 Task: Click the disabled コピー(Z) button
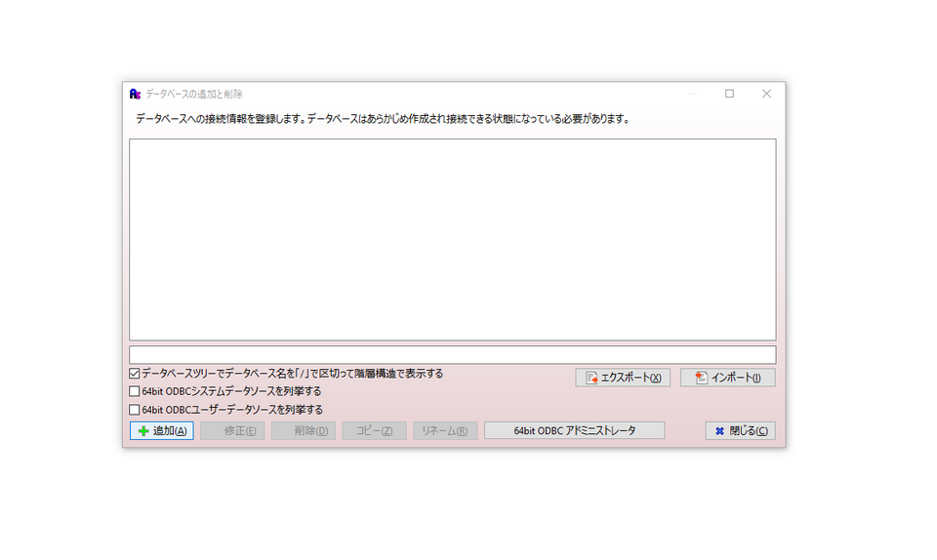click(374, 430)
